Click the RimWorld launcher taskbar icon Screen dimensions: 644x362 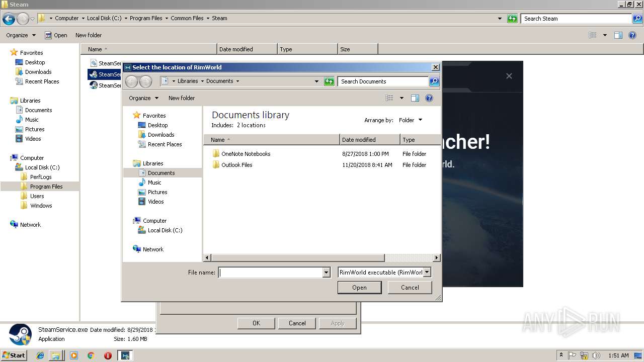pyautogui.click(x=125, y=355)
